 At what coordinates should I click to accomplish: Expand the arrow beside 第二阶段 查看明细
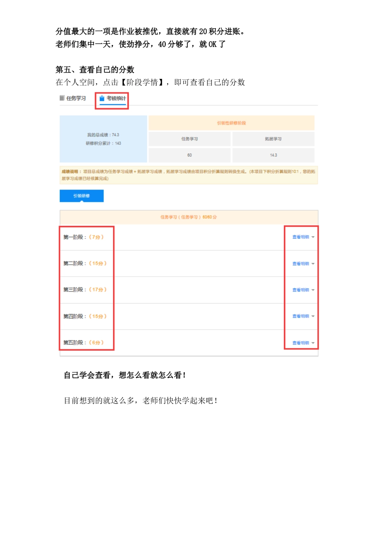coord(313,264)
